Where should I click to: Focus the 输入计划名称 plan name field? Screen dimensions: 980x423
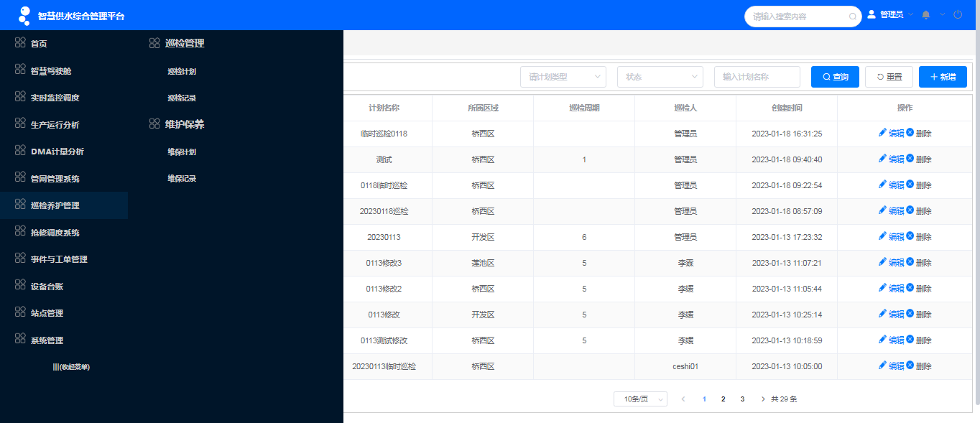757,77
